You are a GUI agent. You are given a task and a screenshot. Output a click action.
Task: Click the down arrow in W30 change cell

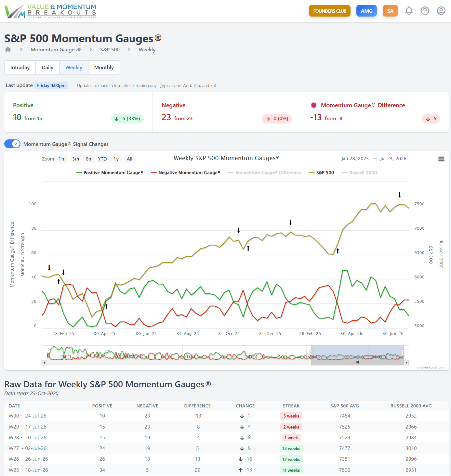[242, 416]
